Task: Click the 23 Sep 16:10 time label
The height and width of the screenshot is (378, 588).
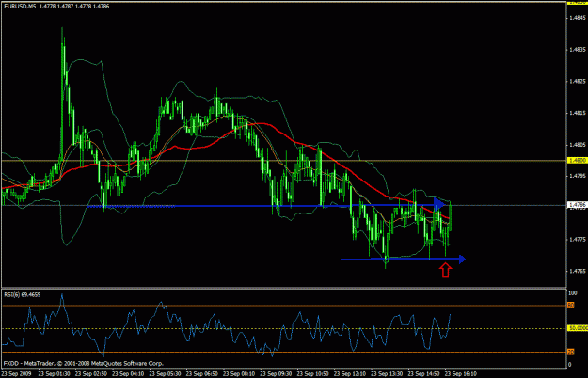Action: (x=460, y=374)
